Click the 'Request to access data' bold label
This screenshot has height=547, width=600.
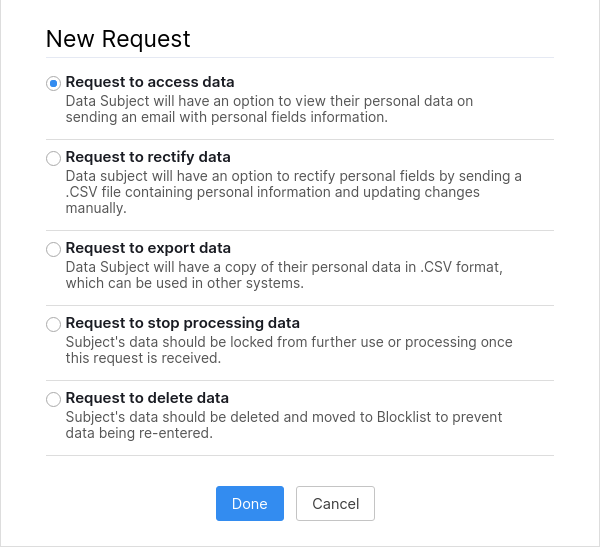coord(149,82)
